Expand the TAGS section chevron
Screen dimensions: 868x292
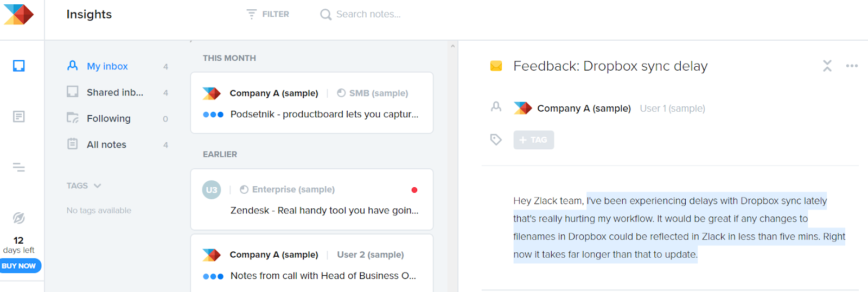[x=98, y=186]
